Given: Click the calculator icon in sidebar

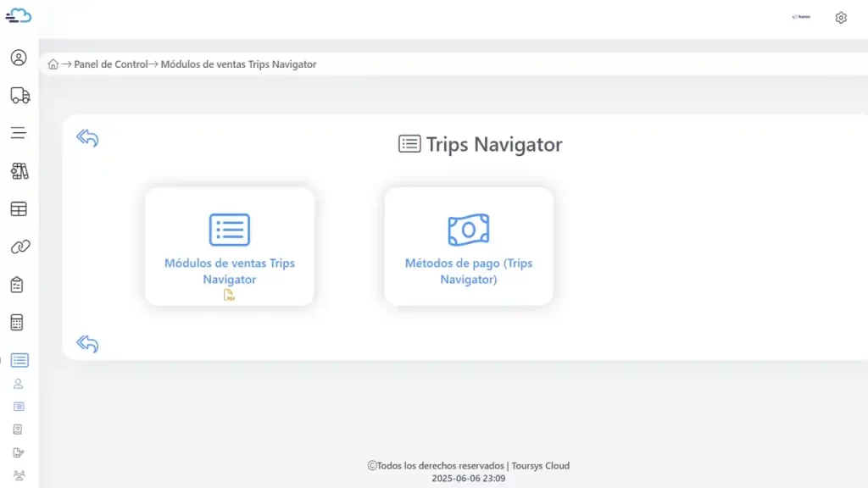Looking at the screenshot, I should pos(19,322).
